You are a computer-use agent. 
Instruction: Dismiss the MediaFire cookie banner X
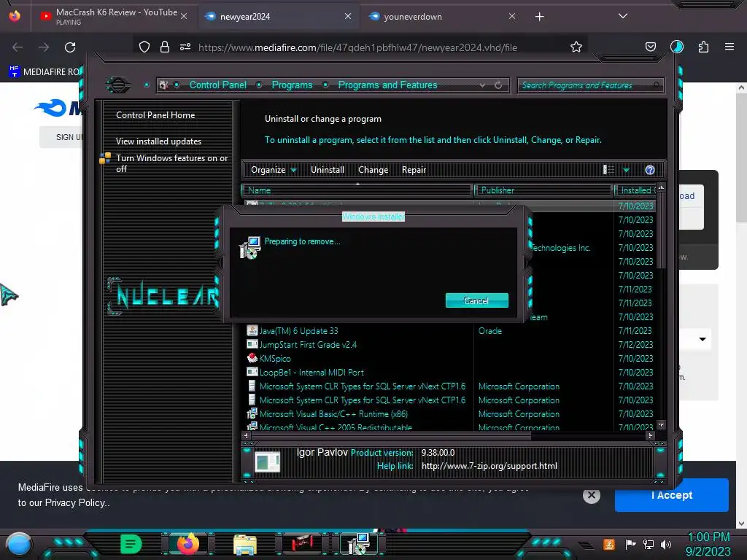click(591, 495)
